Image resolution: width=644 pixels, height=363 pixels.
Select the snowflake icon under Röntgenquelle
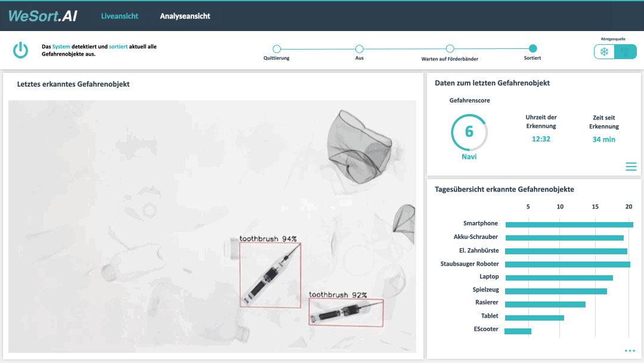605,51
